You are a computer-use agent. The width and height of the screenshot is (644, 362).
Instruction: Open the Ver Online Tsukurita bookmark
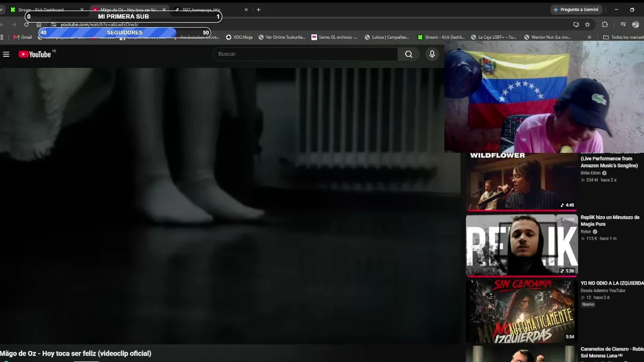coord(282,37)
